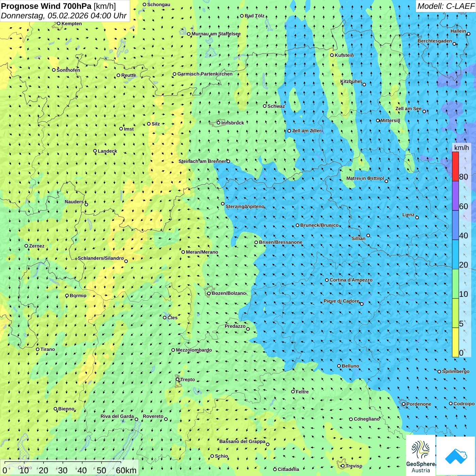Click the Kempten city label
This screenshot has height=476, width=476.
click(71, 23)
